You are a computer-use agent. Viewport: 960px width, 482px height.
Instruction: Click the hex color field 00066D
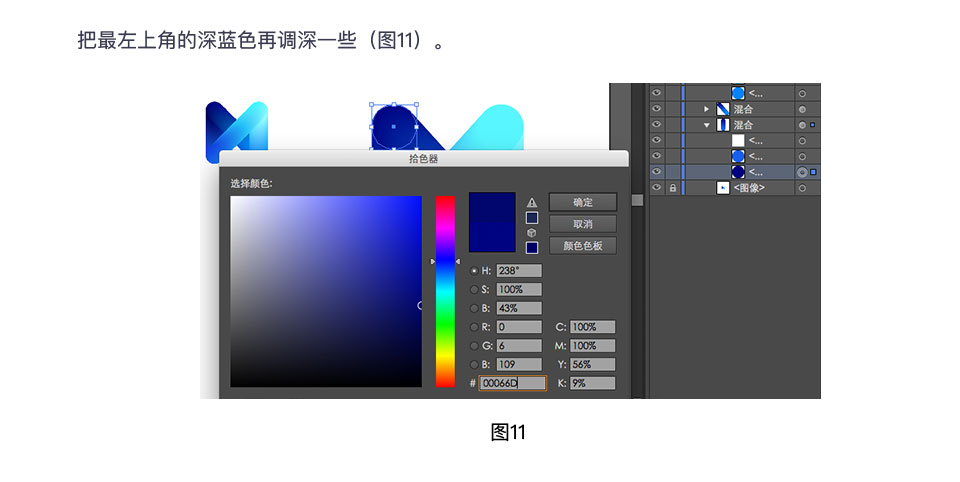[x=512, y=383]
